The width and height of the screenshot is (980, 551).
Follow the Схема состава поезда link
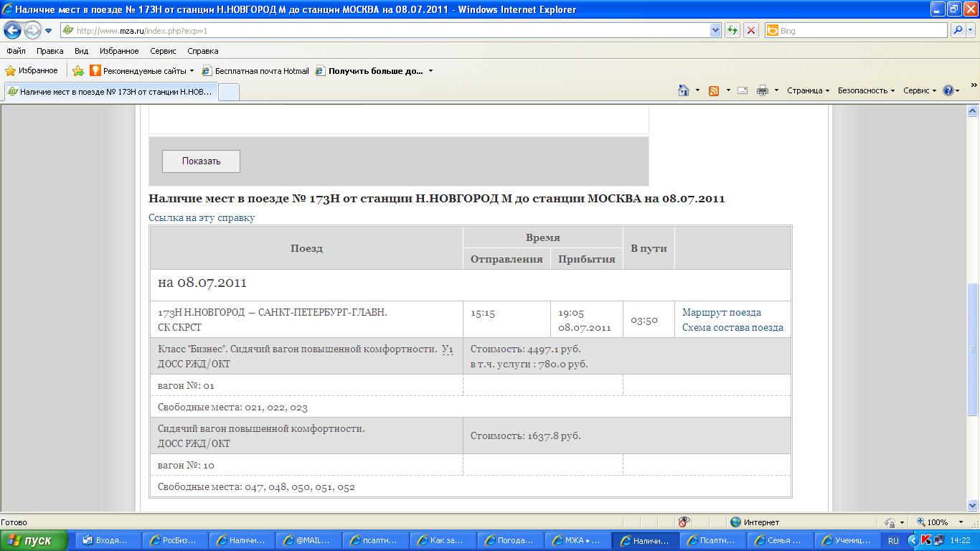tap(732, 327)
